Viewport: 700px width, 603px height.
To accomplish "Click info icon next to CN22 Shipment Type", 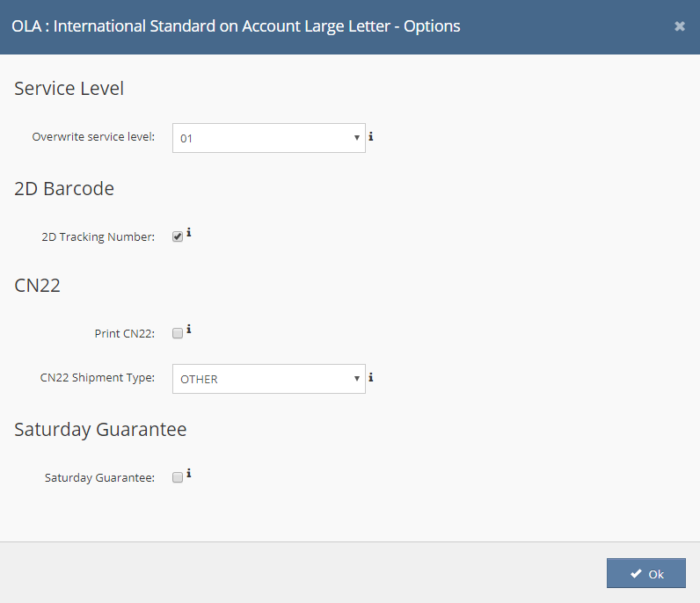I will coord(371,378).
